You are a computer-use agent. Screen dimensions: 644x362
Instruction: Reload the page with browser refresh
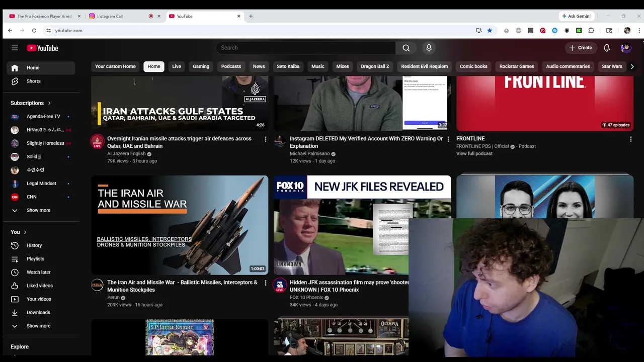(34, 31)
